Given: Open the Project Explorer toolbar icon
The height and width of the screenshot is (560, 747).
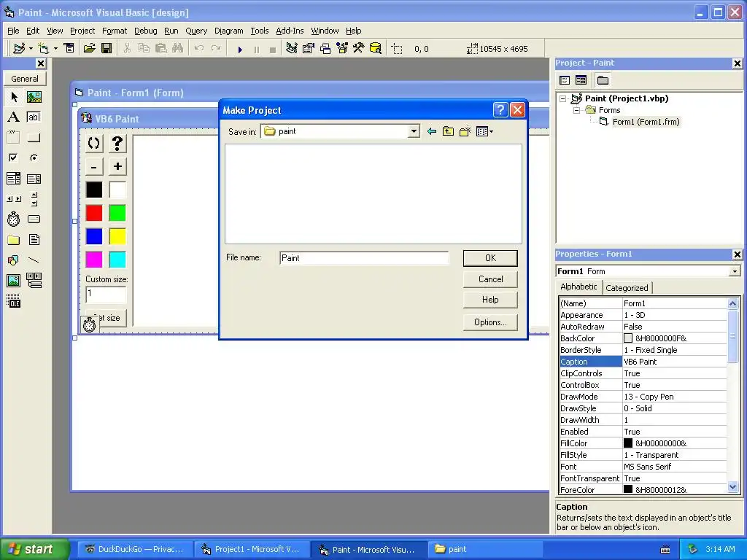Looking at the screenshot, I should (x=292, y=49).
